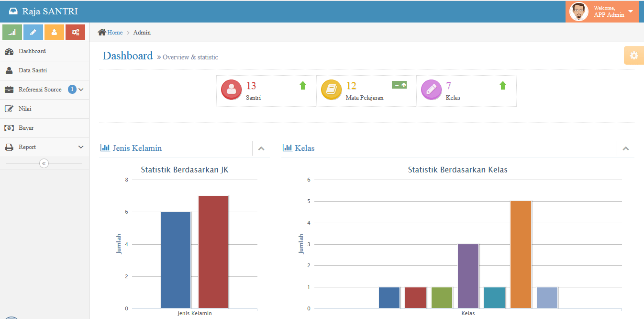Viewport: 644px width, 319px height.
Task: Open the APP Admin user dropdown
Action: (602, 11)
